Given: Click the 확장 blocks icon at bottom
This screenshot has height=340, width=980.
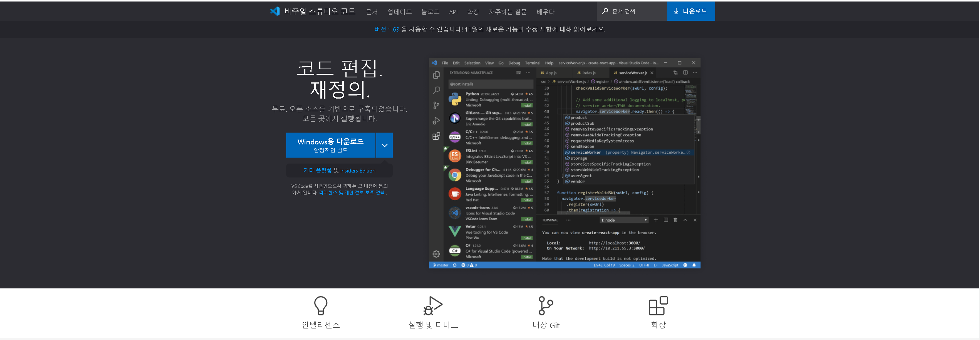Looking at the screenshot, I should tap(658, 306).
